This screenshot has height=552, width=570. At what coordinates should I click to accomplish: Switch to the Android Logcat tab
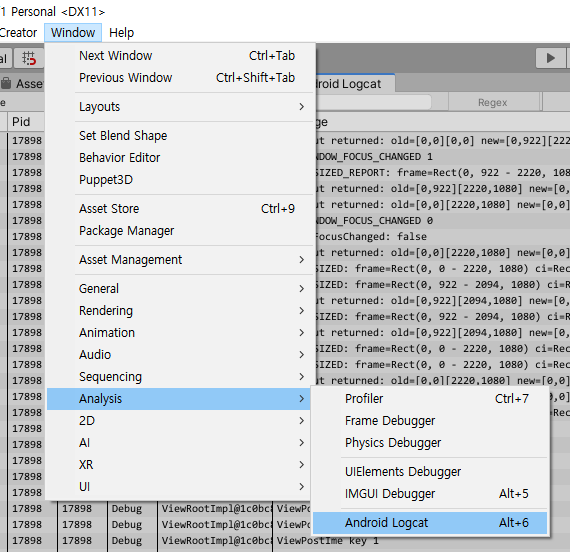click(x=355, y=84)
